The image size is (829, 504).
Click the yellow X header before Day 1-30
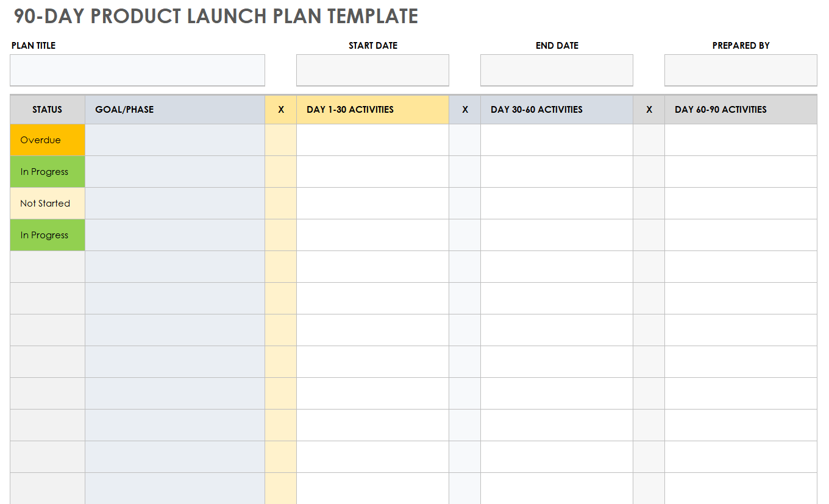[x=281, y=110]
